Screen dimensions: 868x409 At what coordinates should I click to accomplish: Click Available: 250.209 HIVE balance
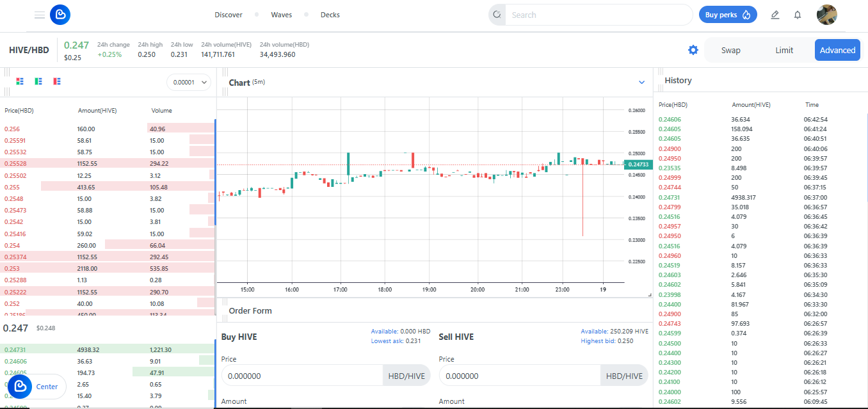[x=615, y=332]
